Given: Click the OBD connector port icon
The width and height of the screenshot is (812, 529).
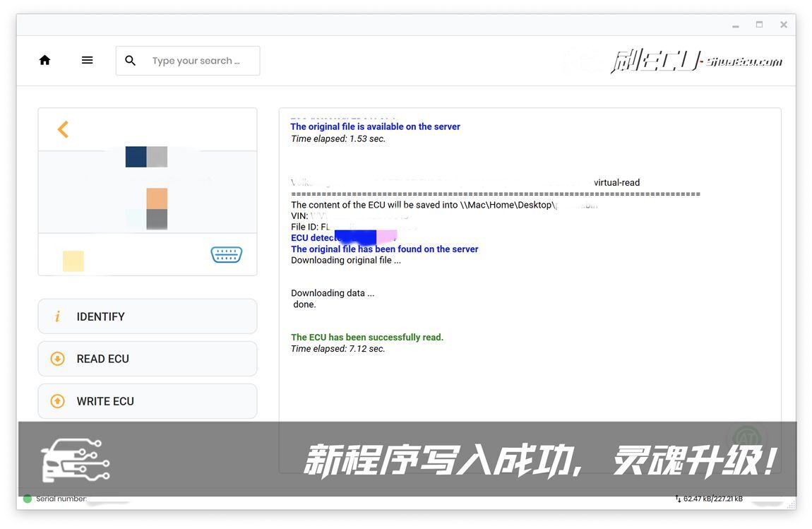Looking at the screenshot, I should point(226,255).
